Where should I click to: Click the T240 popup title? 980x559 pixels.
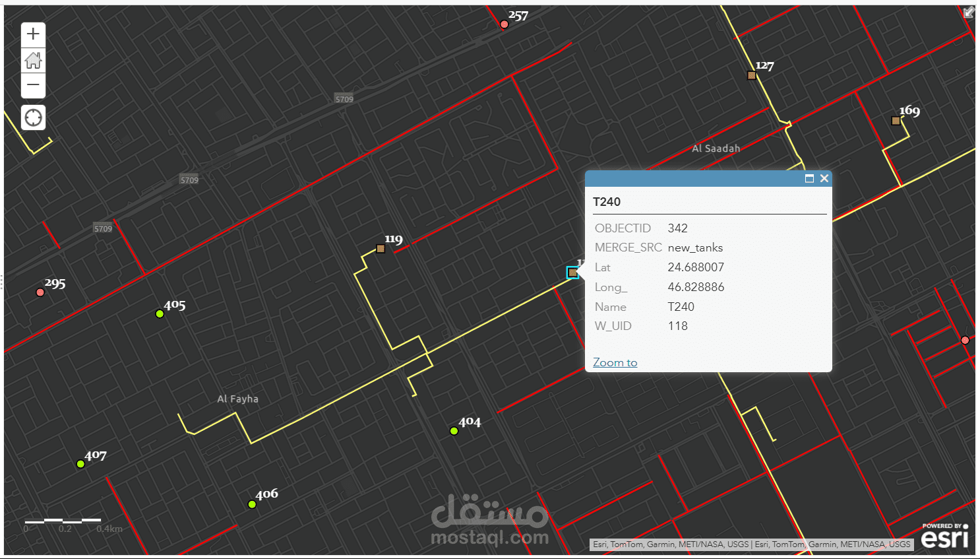point(607,202)
